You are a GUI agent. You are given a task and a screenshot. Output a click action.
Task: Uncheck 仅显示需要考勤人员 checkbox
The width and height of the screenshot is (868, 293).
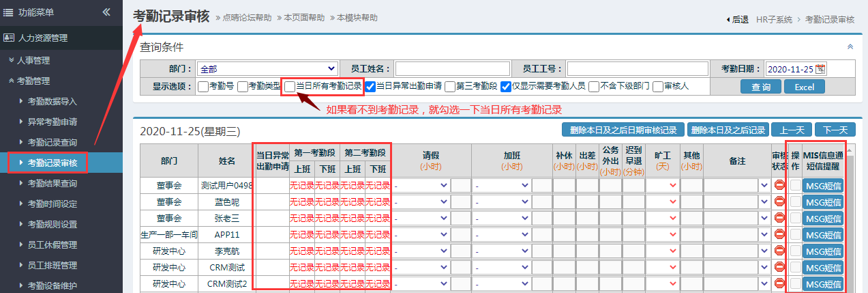(x=506, y=86)
